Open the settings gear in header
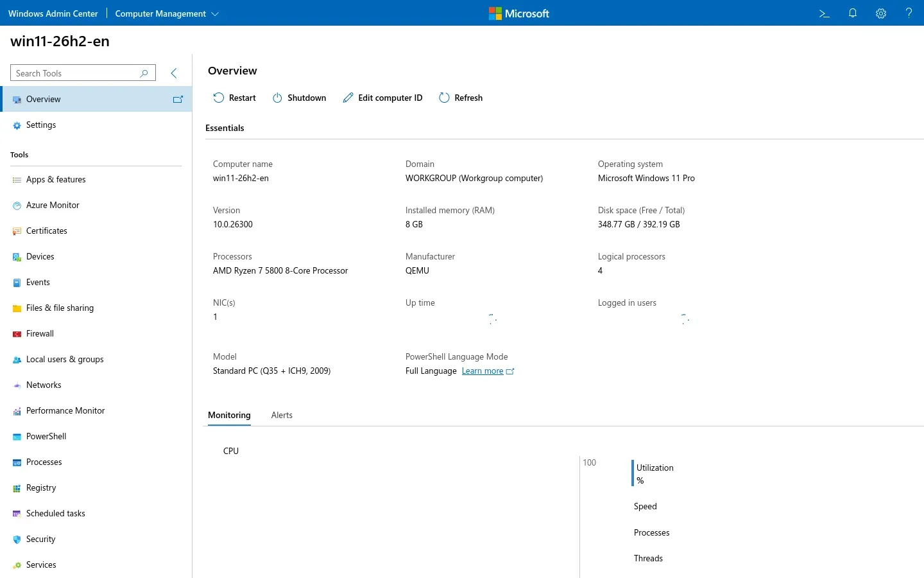Image resolution: width=924 pixels, height=578 pixels. [881, 13]
